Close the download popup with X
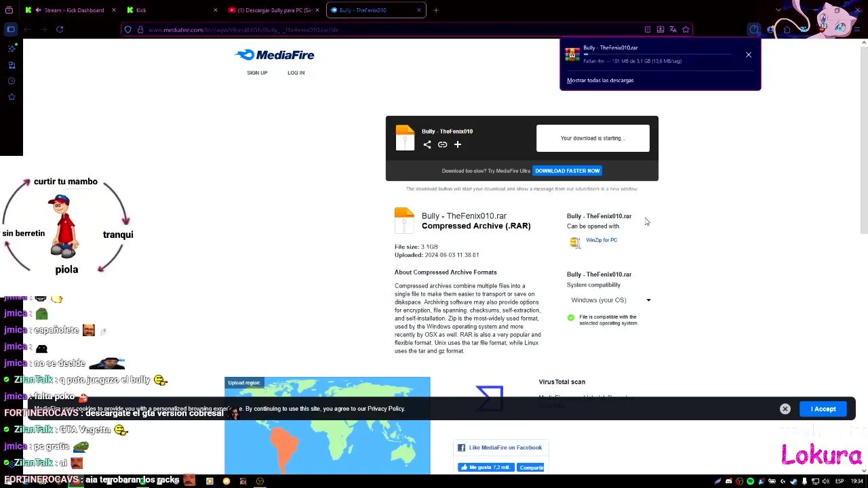Image resolution: width=868 pixels, height=488 pixels. point(749,55)
